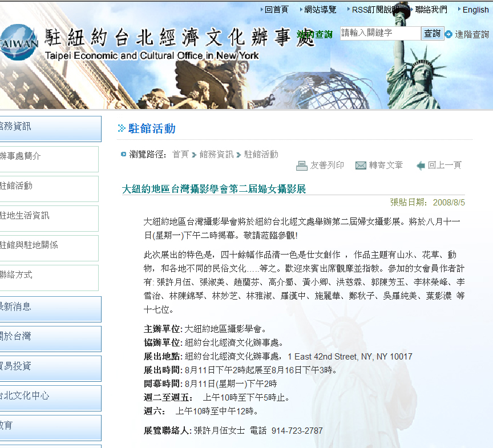Focus the keyword search input field
The width and height of the screenshot is (493, 448).
tap(380, 34)
